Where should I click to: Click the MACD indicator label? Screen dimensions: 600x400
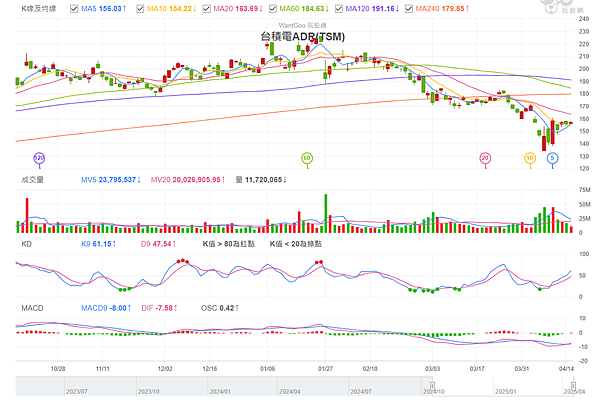point(32,308)
